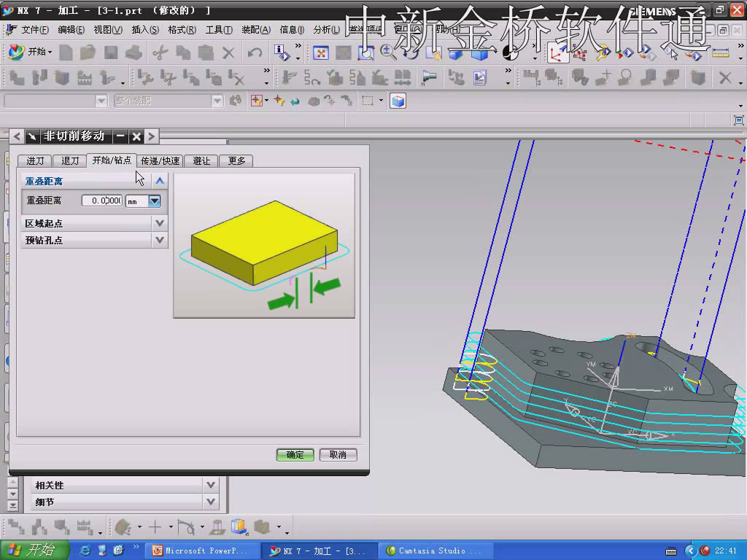Viewport: 747px width, 560px height.
Task: Click the Create Method icon
Action: click(x=85, y=77)
